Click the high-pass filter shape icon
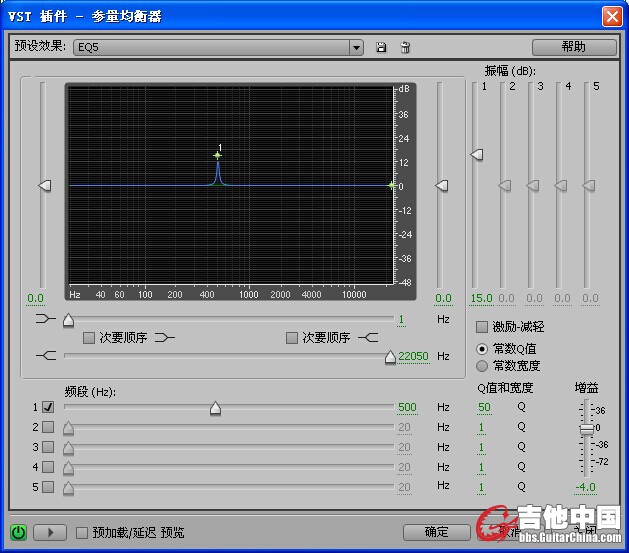629x553 pixels. 46,319
